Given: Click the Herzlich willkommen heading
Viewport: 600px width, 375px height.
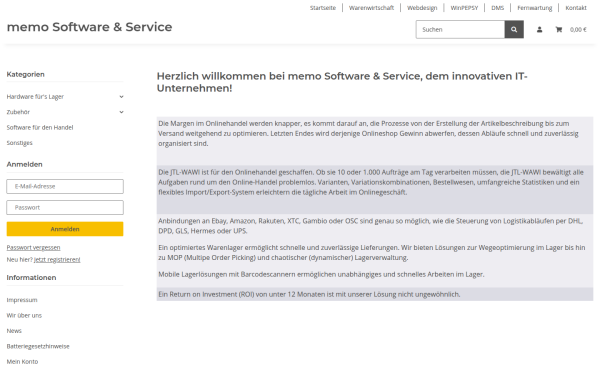Looking at the screenshot, I should coord(342,82).
